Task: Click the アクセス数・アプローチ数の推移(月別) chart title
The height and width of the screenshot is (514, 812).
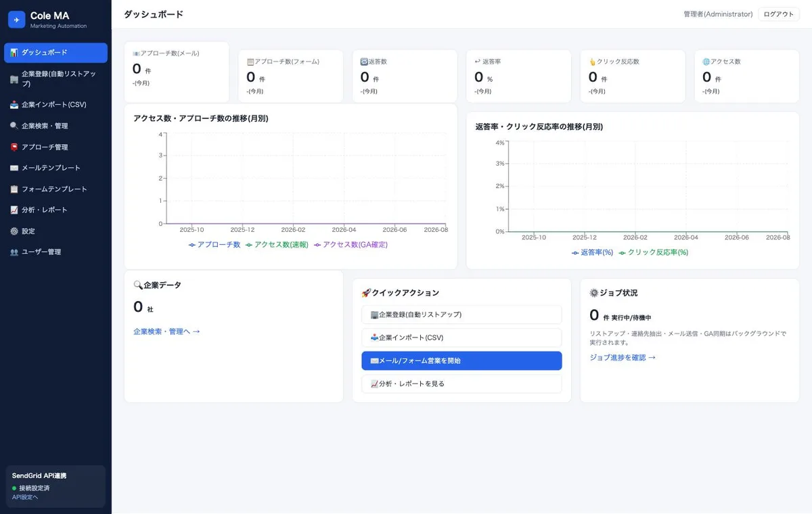Action: [x=201, y=118]
